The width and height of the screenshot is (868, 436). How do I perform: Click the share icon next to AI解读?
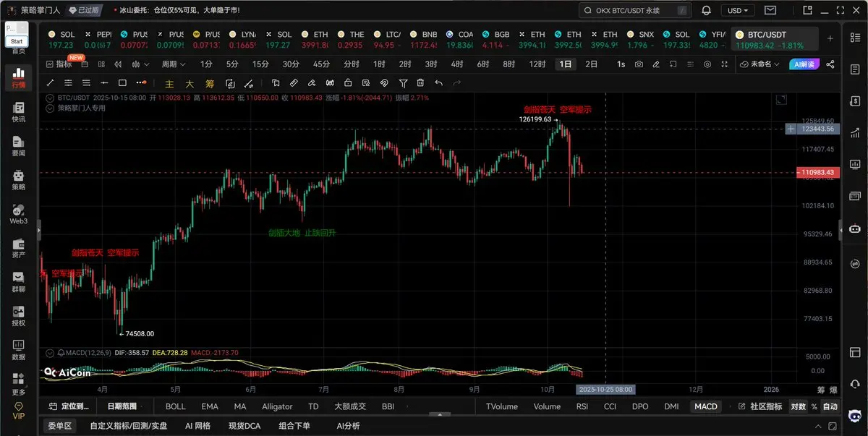(830, 64)
